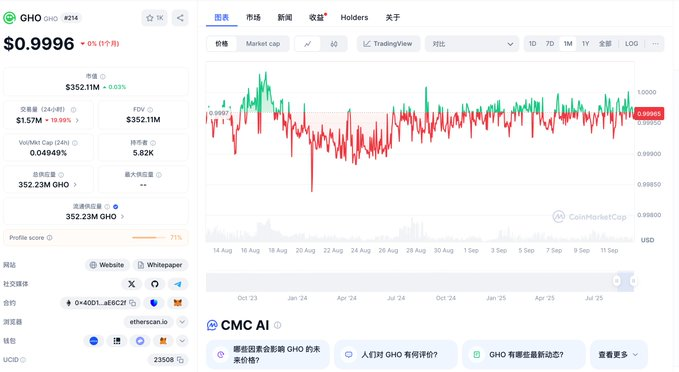Viewport: 679px width, 372px height.
Task: Switch to 收益 tab
Action: pos(317,17)
